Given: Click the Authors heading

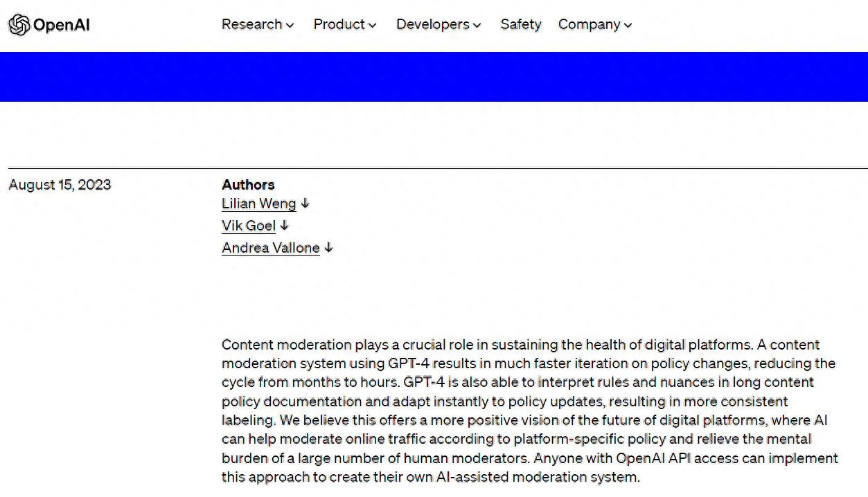Looking at the screenshot, I should coord(248,185).
